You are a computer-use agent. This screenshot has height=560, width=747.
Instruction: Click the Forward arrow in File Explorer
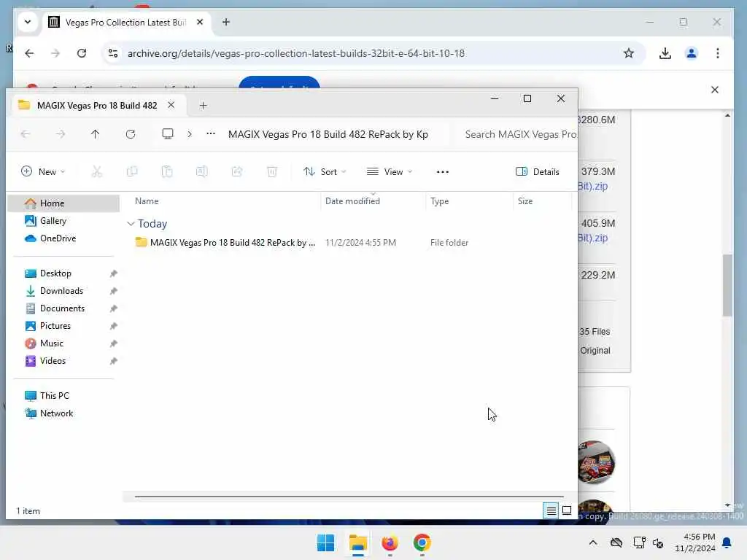pos(61,134)
